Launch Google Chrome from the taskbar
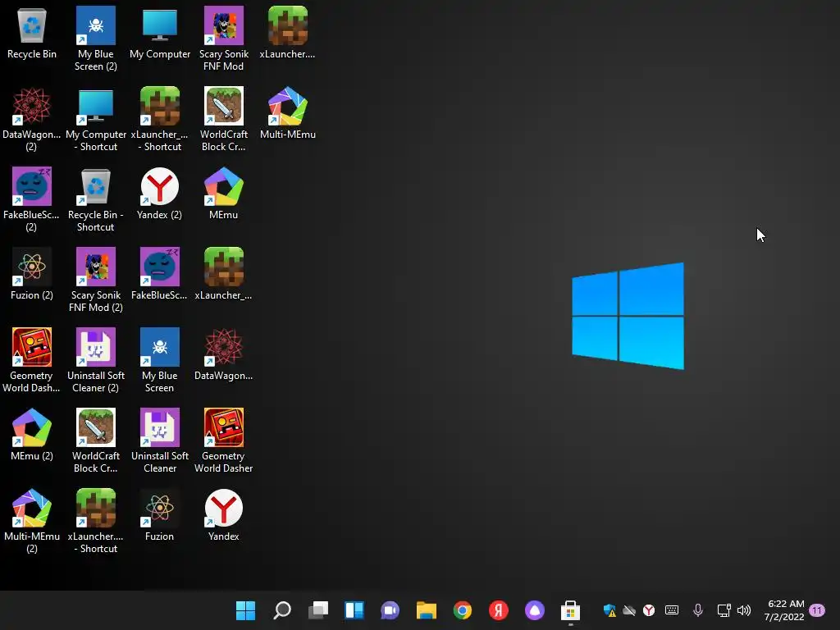This screenshot has height=630, width=840. pyautogui.click(x=463, y=610)
